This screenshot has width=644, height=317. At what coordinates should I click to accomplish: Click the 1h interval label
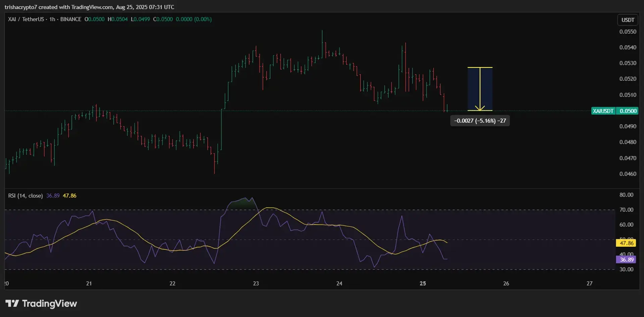52,19
